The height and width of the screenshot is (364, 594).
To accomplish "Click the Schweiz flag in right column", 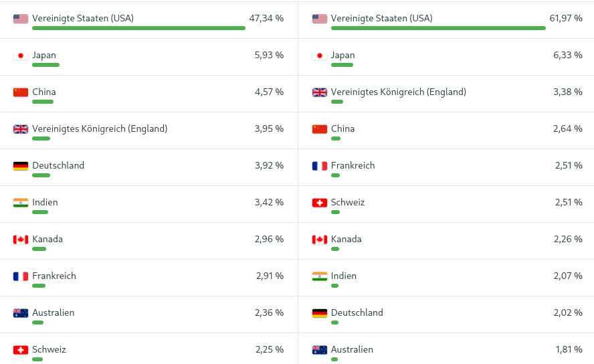I will (x=320, y=203).
